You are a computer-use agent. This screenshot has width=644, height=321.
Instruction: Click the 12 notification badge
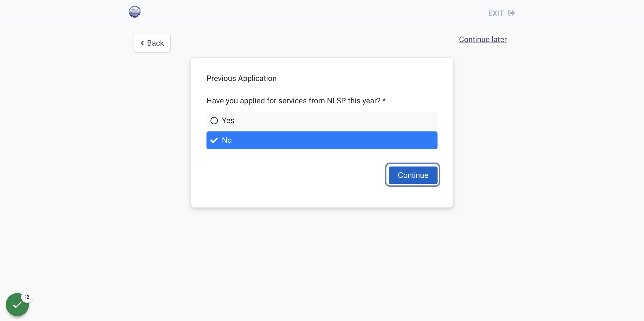pyautogui.click(x=27, y=297)
